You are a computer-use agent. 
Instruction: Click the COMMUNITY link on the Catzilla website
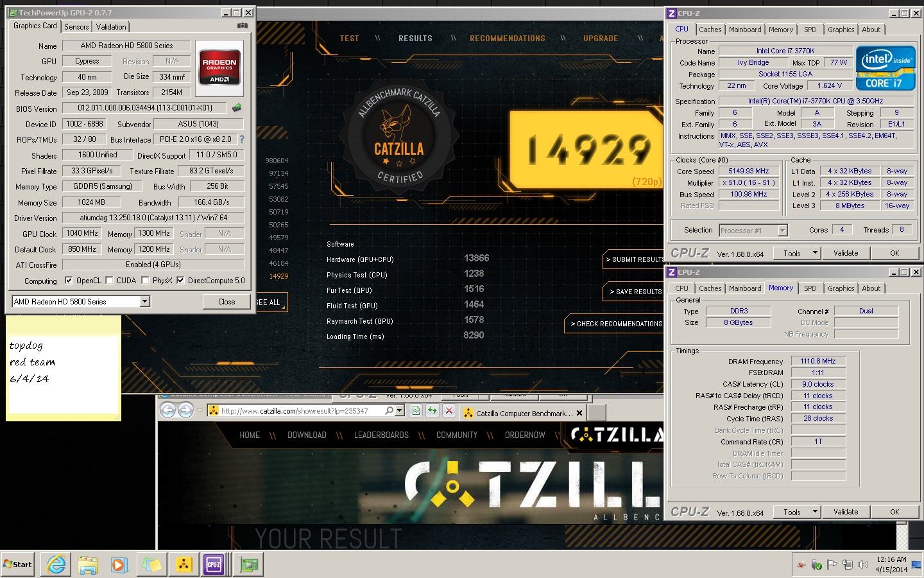(457, 435)
